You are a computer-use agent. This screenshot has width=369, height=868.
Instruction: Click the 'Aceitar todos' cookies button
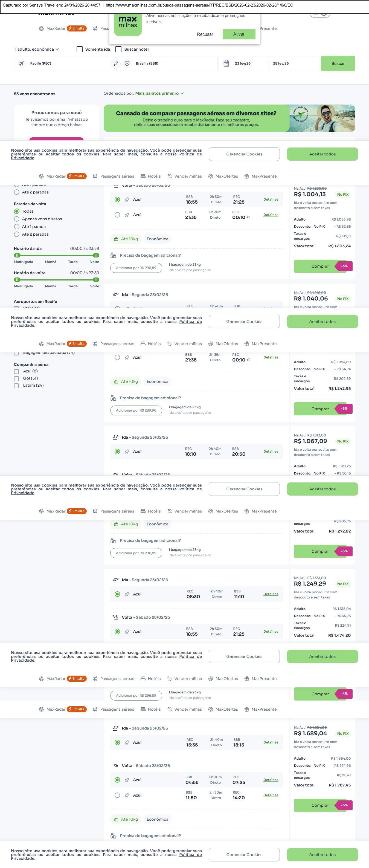322,154
